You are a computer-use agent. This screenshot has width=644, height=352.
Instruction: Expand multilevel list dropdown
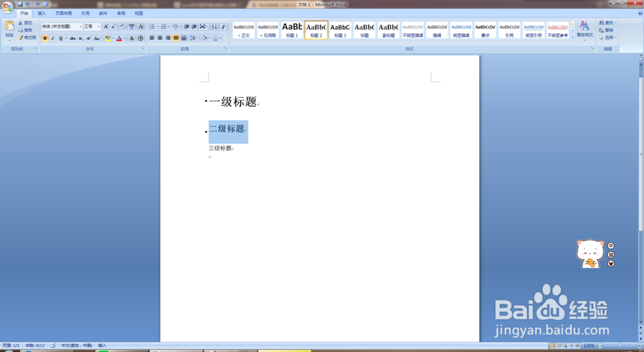[x=180, y=26]
